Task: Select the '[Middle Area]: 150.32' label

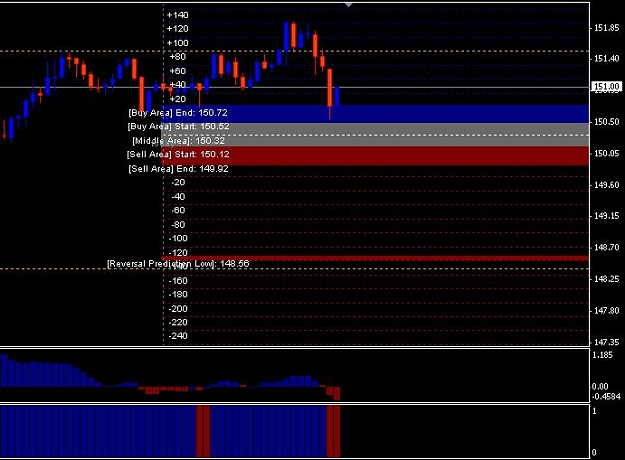Action: tap(179, 141)
